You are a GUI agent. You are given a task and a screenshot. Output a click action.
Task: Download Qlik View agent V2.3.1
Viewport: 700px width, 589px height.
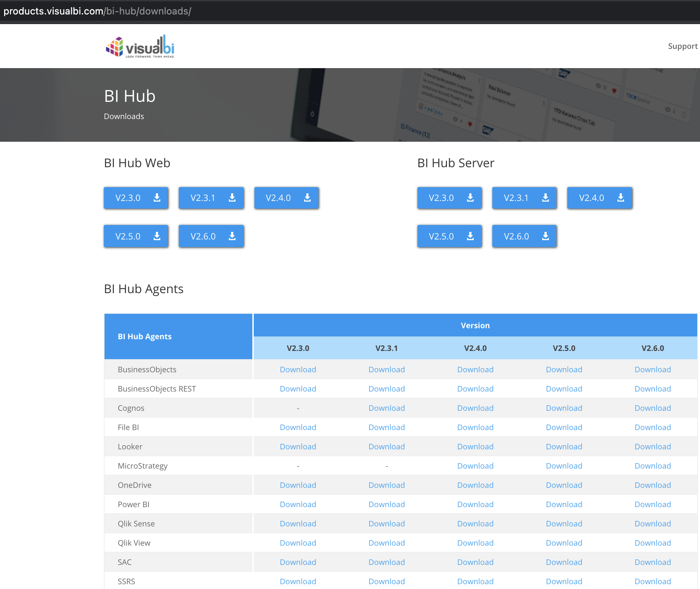pyautogui.click(x=386, y=543)
